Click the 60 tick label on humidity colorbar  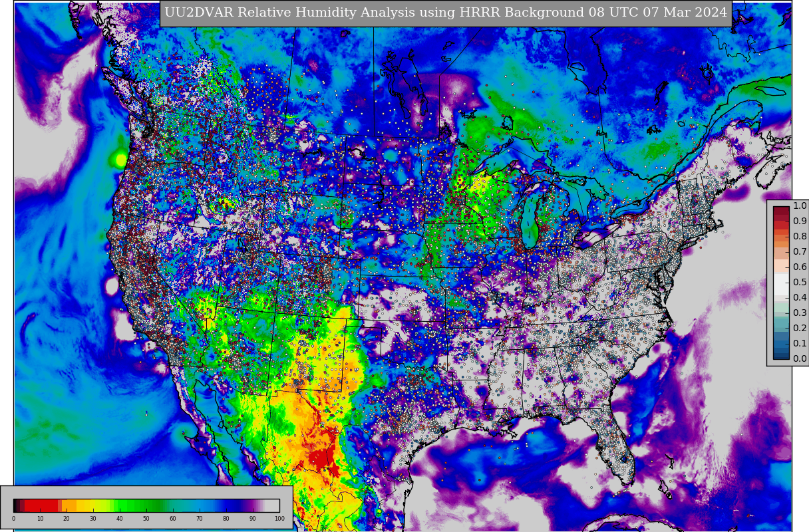(x=173, y=519)
